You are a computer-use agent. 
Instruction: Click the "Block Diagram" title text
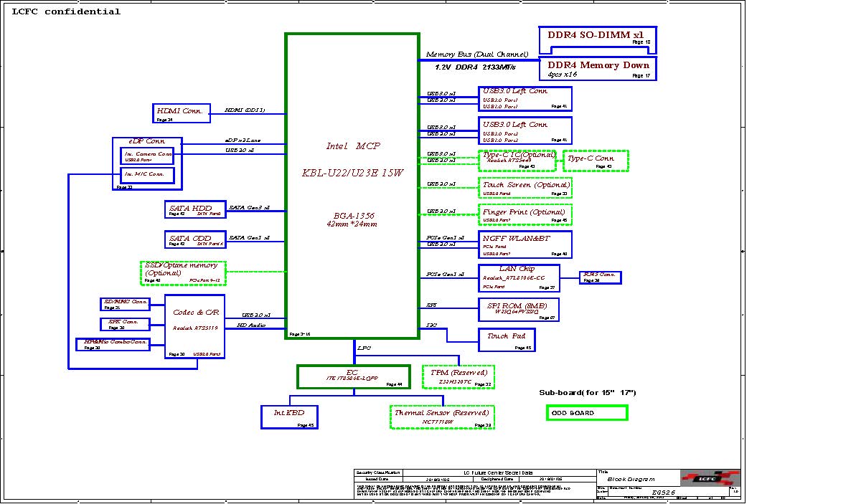(x=631, y=479)
